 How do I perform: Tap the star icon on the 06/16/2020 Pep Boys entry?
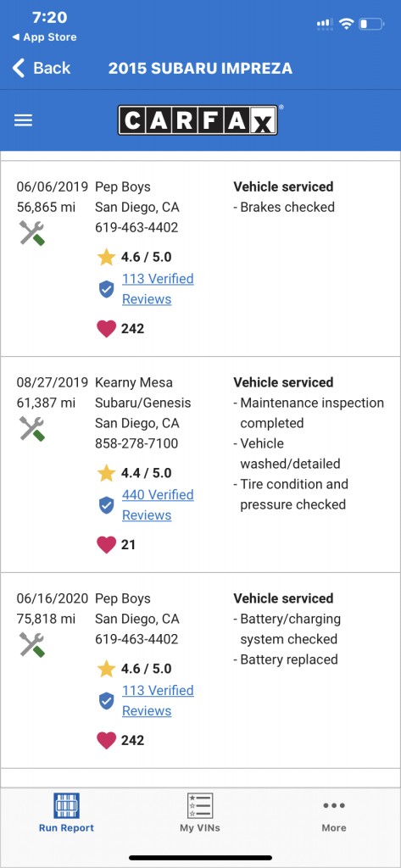106,669
